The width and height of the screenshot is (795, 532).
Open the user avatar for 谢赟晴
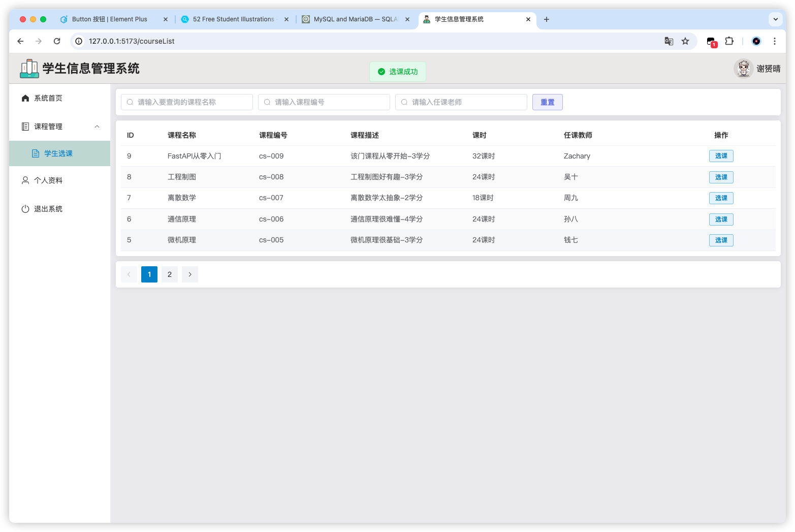tap(744, 69)
